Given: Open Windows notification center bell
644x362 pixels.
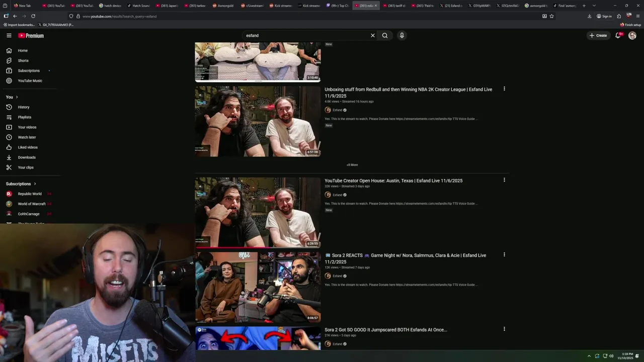Looking at the screenshot, I should [x=637, y=356].
